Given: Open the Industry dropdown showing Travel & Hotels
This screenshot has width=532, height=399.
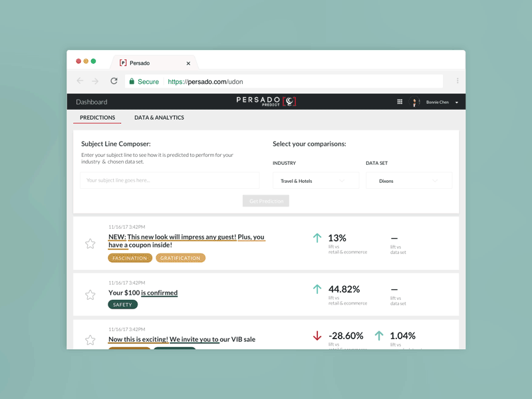Looking at the screenshot, I should 315,180.
